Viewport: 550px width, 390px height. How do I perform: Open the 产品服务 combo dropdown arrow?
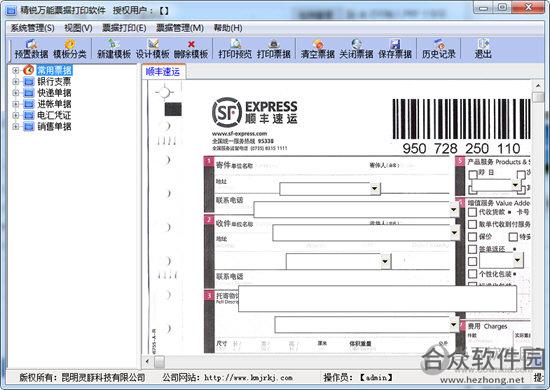515,185
